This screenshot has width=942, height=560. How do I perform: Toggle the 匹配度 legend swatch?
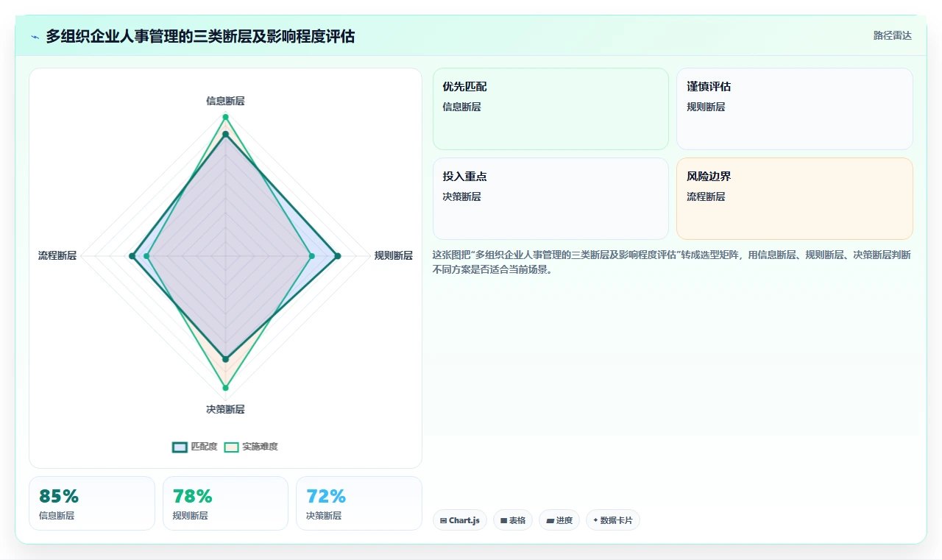[180, 447]
